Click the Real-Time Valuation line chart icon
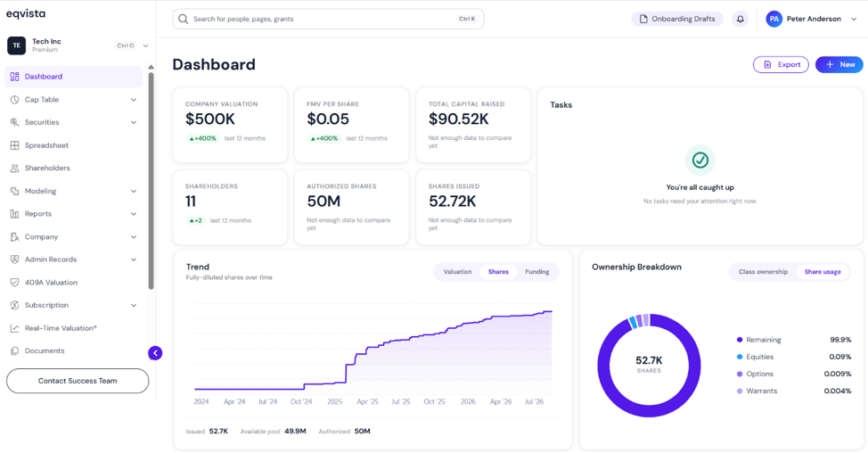 tap(14, 328)
